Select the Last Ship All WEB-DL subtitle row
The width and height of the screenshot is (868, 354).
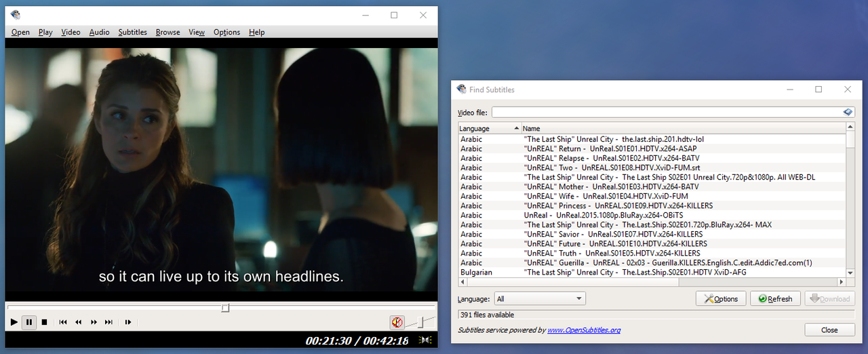click(652, 177)
